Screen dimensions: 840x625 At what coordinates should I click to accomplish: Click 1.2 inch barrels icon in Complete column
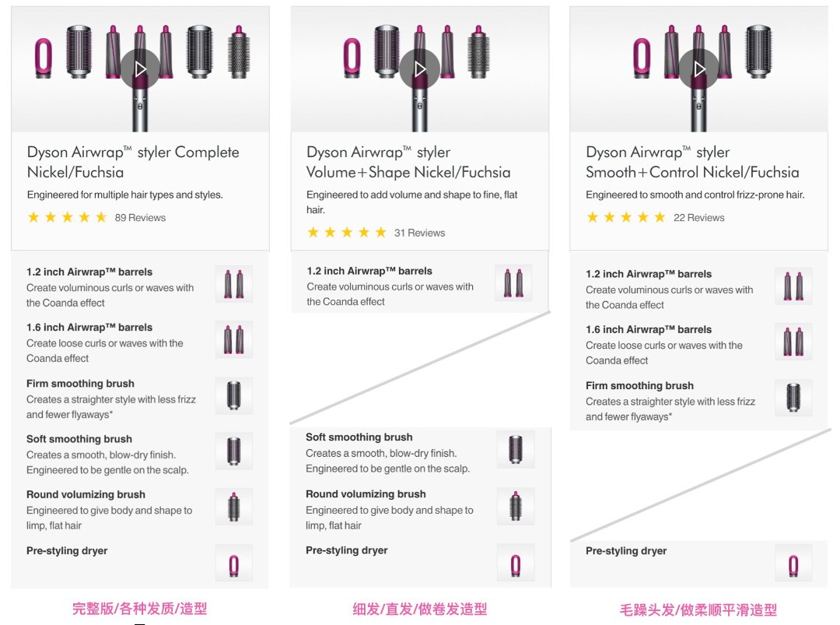[234, 284]
